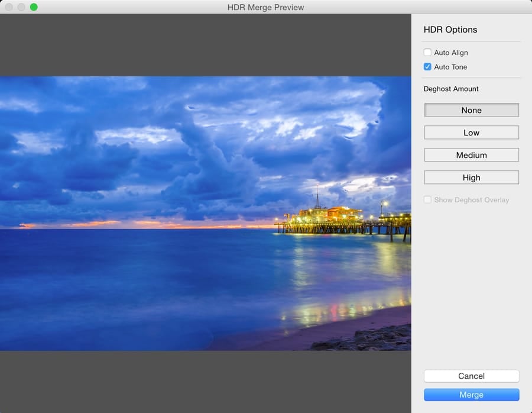The height and width of the screenshot is (413, 532).
Task: Click the HDR Merge Preview title bar
Action: click(x=265, y=7)
